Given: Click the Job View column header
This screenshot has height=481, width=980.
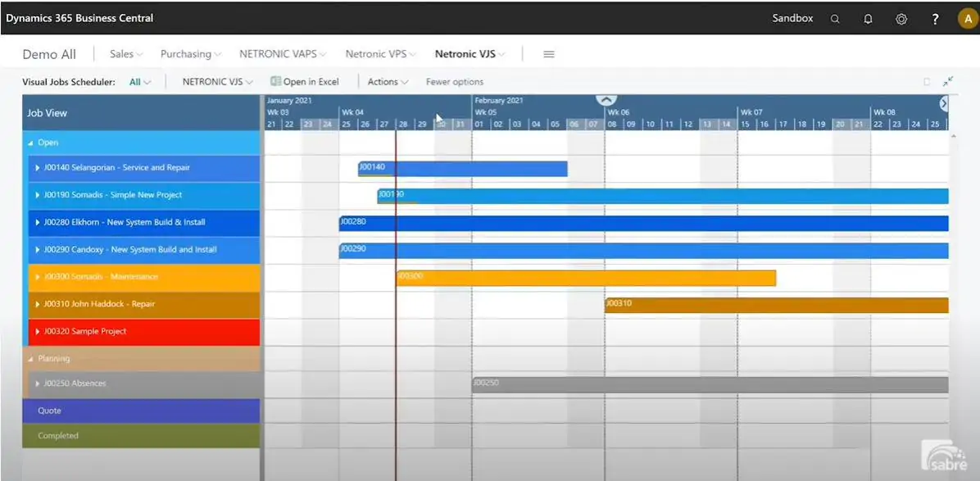Looking at the screenshot, I should 141,113.
